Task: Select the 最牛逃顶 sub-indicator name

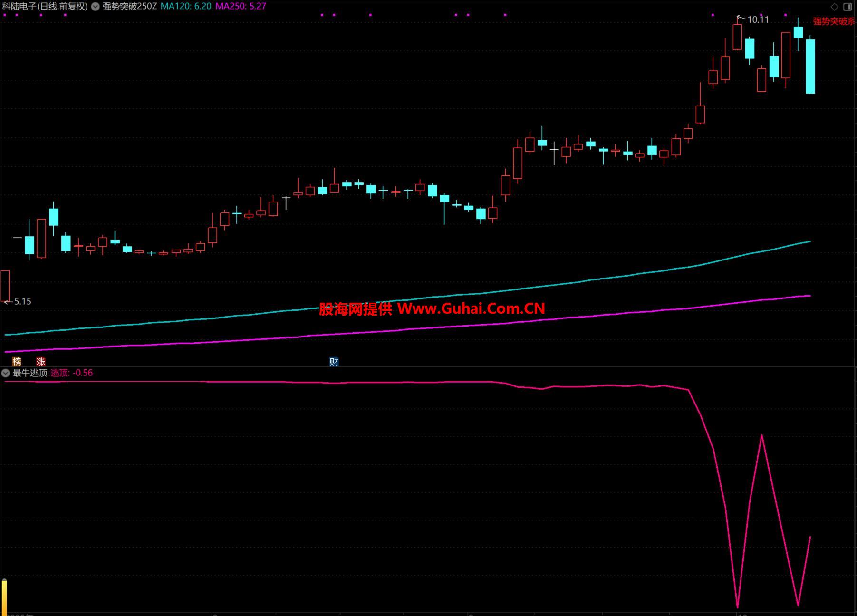Action: coord(30,373)
